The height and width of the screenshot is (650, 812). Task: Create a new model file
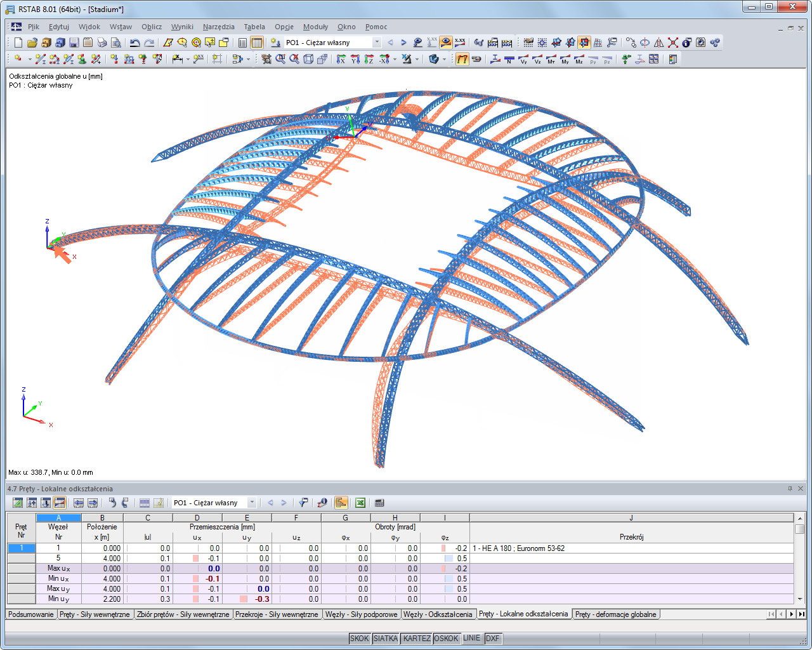pos(18,43)
